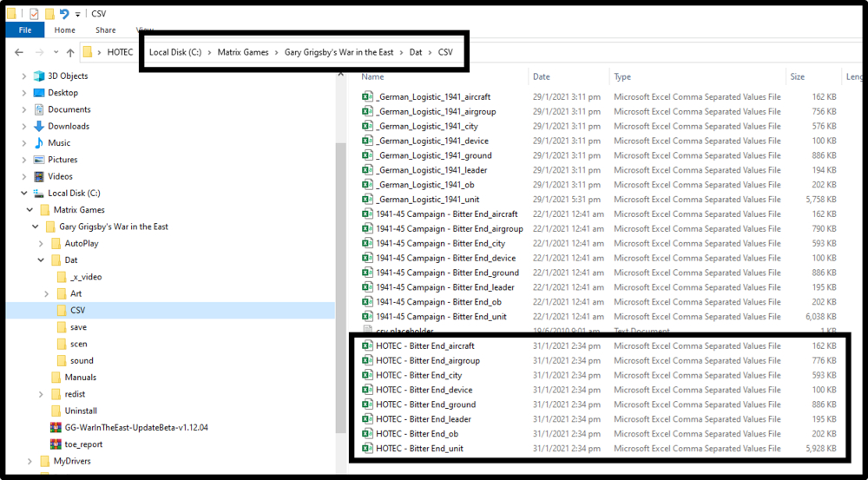The height and width of the screenshot is (480, 868).
Task: Select the Desktop icon in navigation pane
Action: 39,93
